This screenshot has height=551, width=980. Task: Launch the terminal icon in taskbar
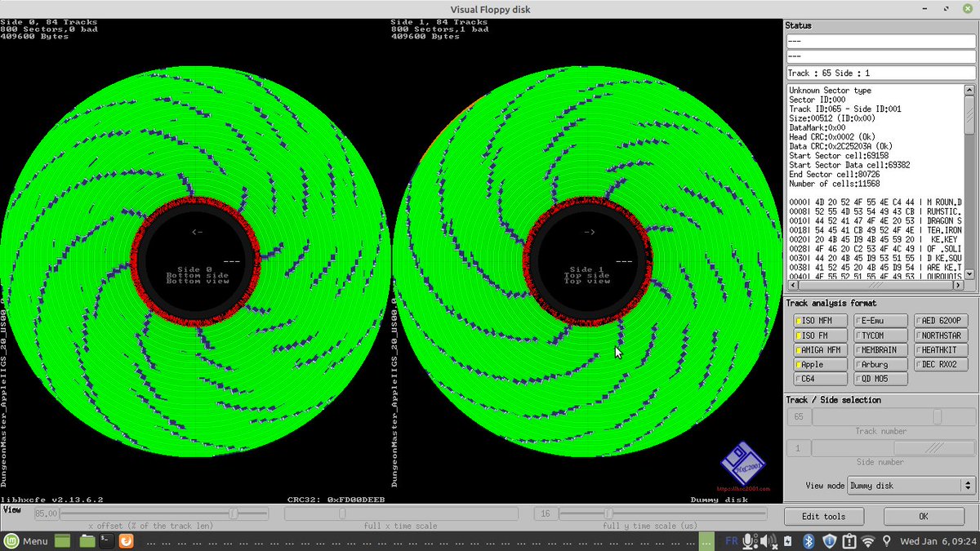pos(107,541)
